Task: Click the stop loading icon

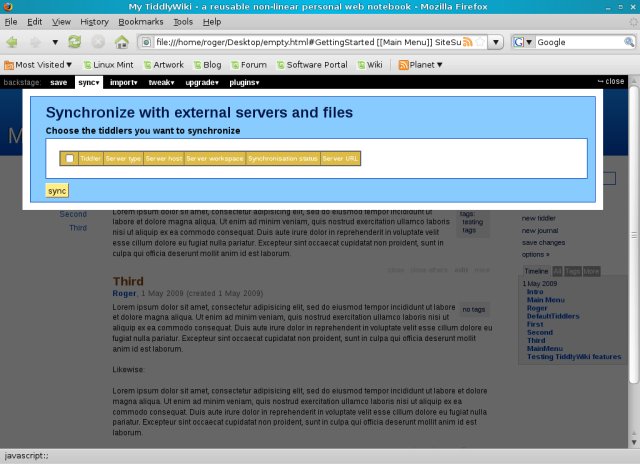Action: 98,42
